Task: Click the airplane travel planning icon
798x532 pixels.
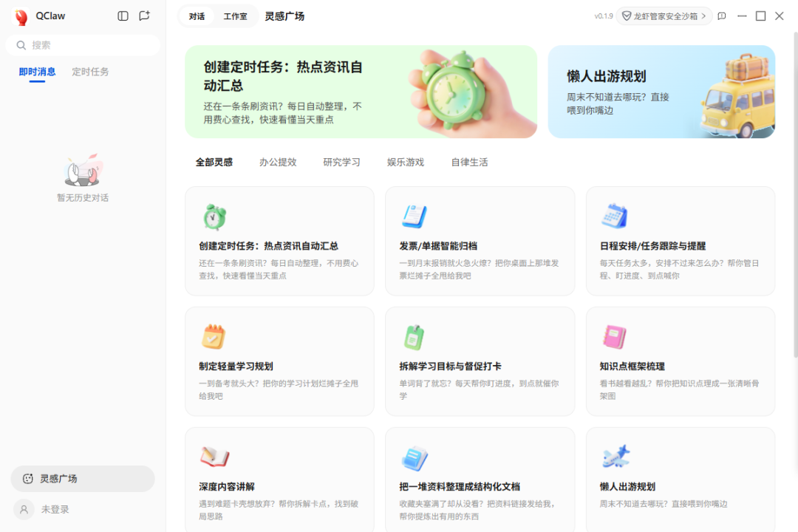Action: click(x=615, y=457)
